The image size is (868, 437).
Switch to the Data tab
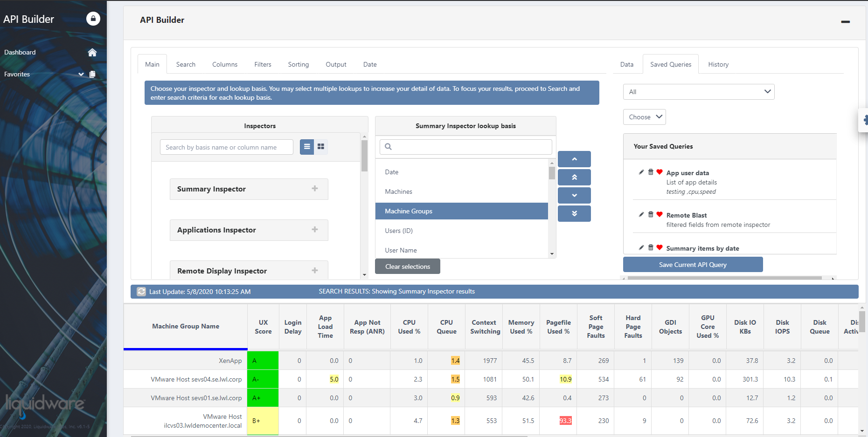click(x=627, y=64)
